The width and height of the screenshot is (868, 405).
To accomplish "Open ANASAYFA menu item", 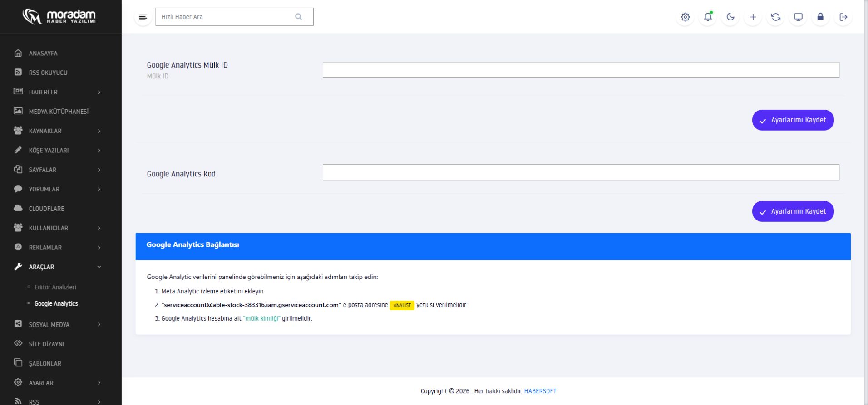I will (x=43, y=54).
